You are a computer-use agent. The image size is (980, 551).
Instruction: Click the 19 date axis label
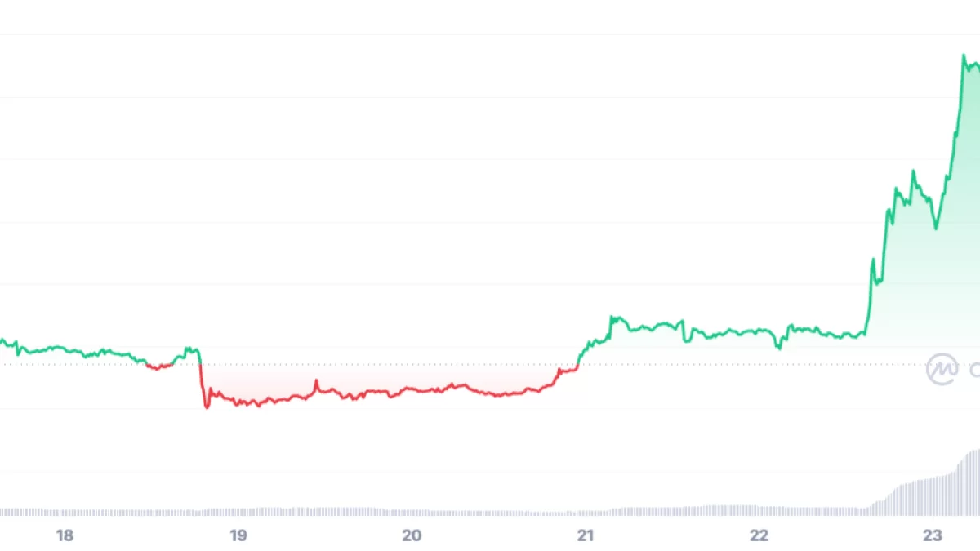(x=238, y=535)
